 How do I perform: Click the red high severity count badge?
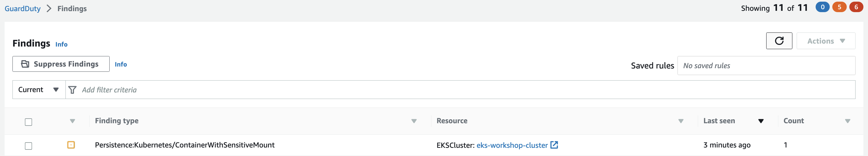(x=856, y=7)
